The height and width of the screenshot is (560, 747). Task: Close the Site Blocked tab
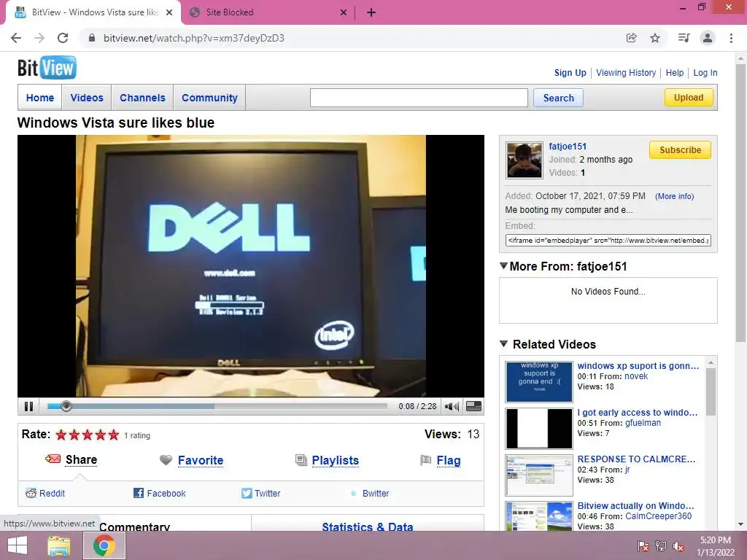[343, 12]
